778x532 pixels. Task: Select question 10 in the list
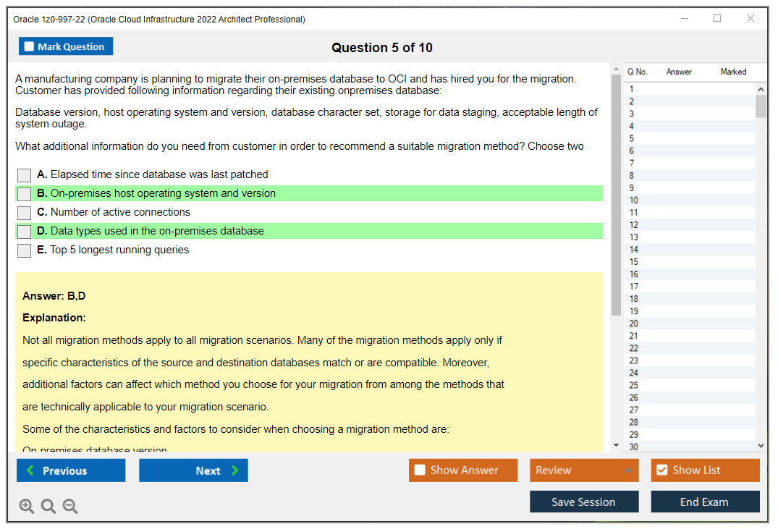point(633,200)
